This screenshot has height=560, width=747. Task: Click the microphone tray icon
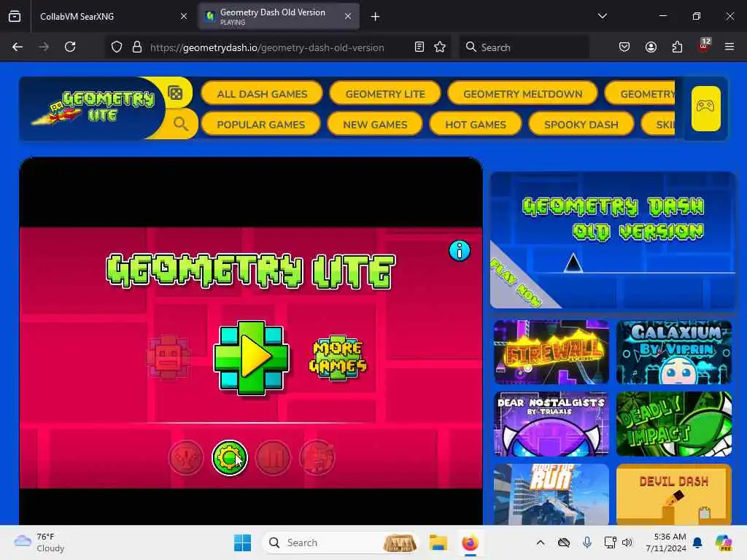click(x=587, y=542)
